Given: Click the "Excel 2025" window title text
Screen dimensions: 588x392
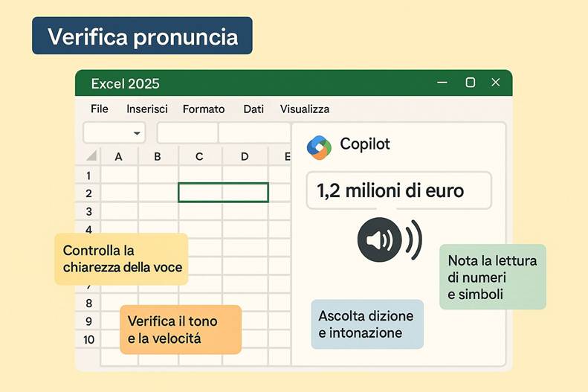Looking at the screenshot, I should [x=125, y=83].
